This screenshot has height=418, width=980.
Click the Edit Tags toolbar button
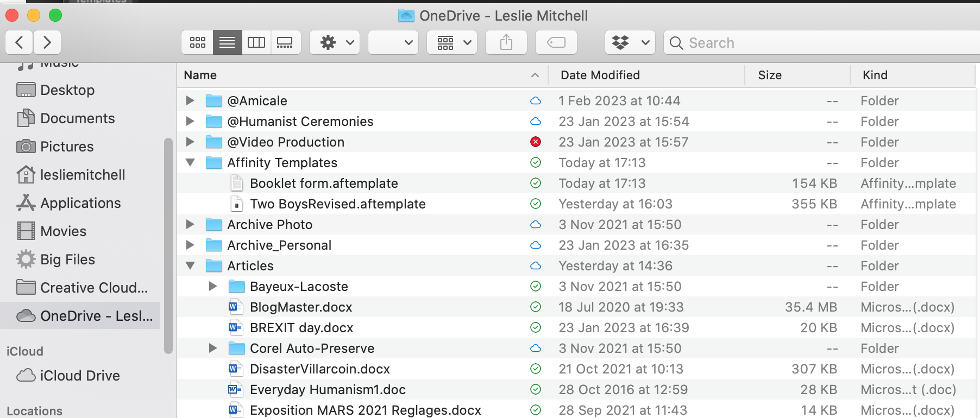click(x=556, y=42)
